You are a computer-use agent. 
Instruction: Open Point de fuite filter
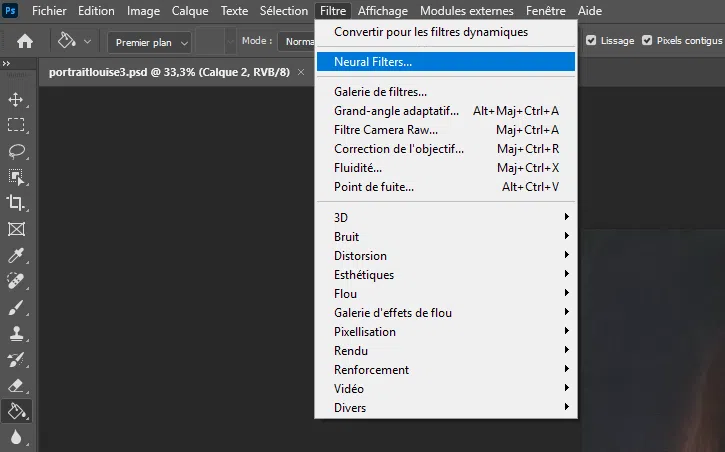pos(446,186)
